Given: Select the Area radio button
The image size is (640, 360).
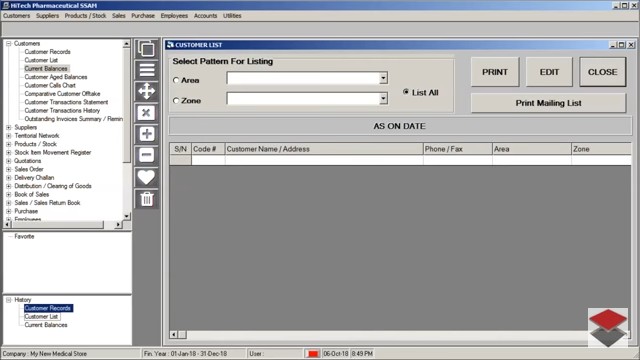Looking at the screenshot, I should click(x=176, y=80).
